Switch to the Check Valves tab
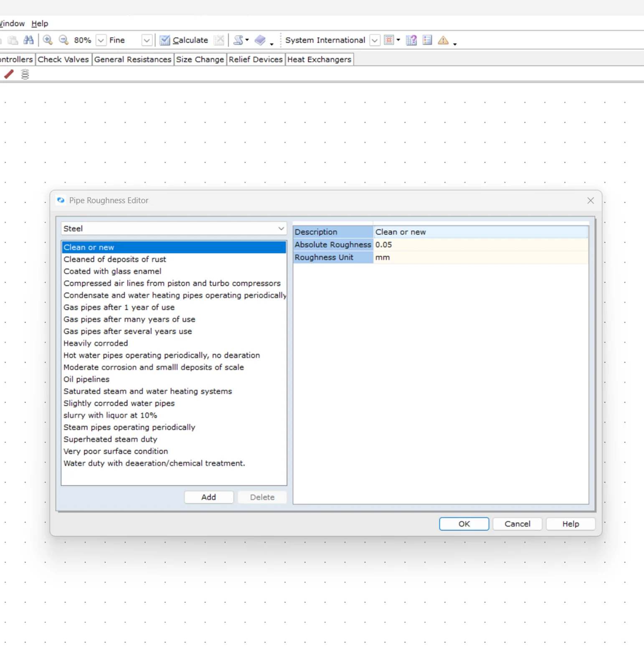Viewport: 644px width, 658px height. pyautogui.click(x=63, y=59)
